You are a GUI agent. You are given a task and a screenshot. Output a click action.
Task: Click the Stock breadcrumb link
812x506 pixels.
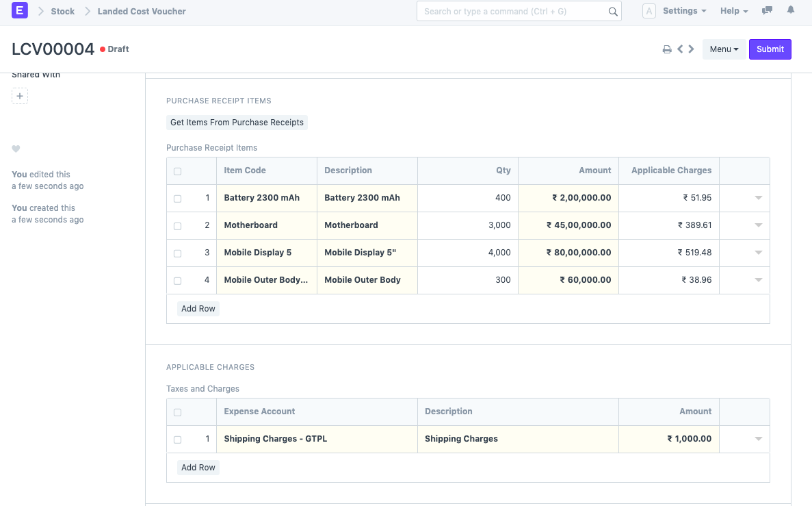coord(63,12)
